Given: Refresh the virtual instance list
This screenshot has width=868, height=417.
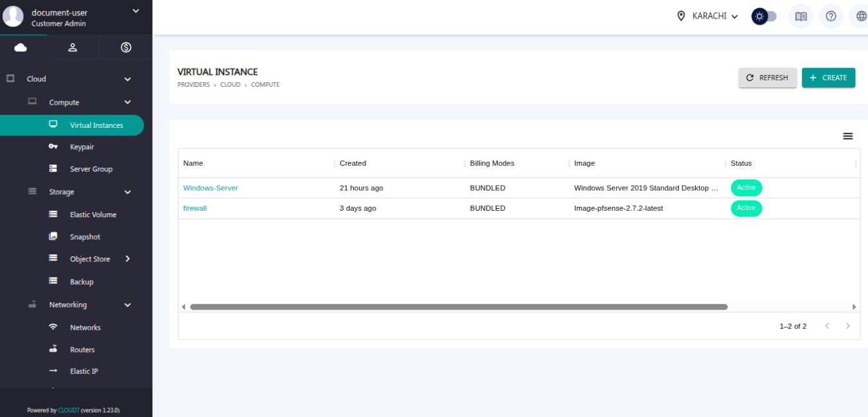Looking at the screenshot, I should pos(767,78).
